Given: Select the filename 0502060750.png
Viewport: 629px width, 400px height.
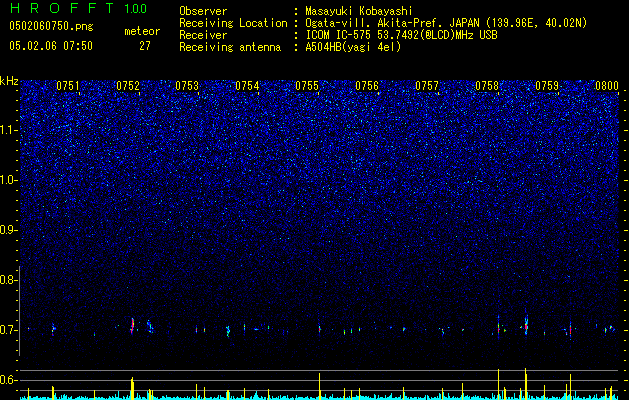Looking at the screenshot, I should pos(51,26).
